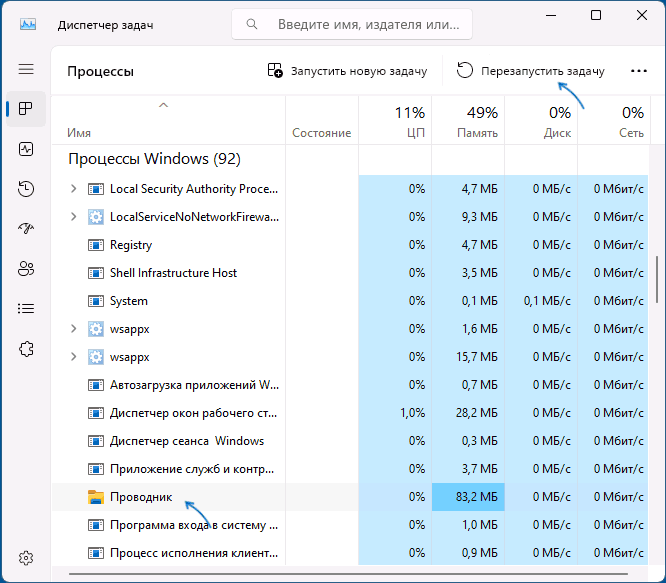Expand Local Security Authority Process row

coord(73,189)
